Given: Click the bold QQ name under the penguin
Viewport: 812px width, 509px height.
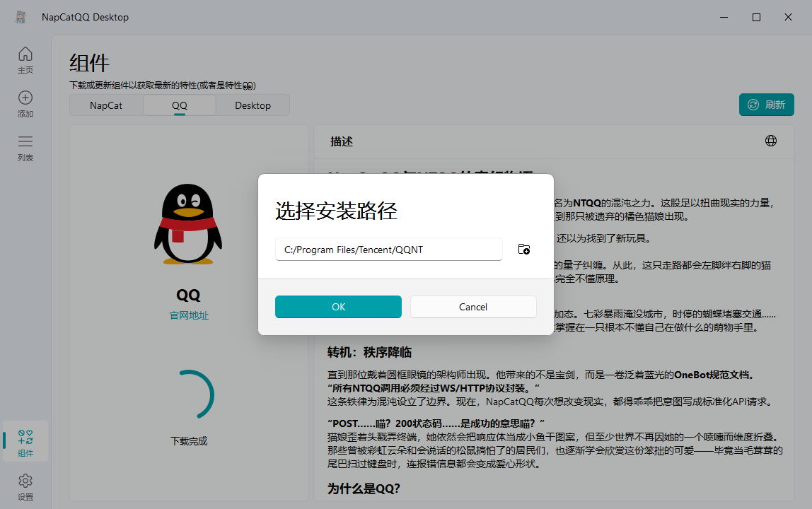Looking at the screenshot, I should 188,295.
